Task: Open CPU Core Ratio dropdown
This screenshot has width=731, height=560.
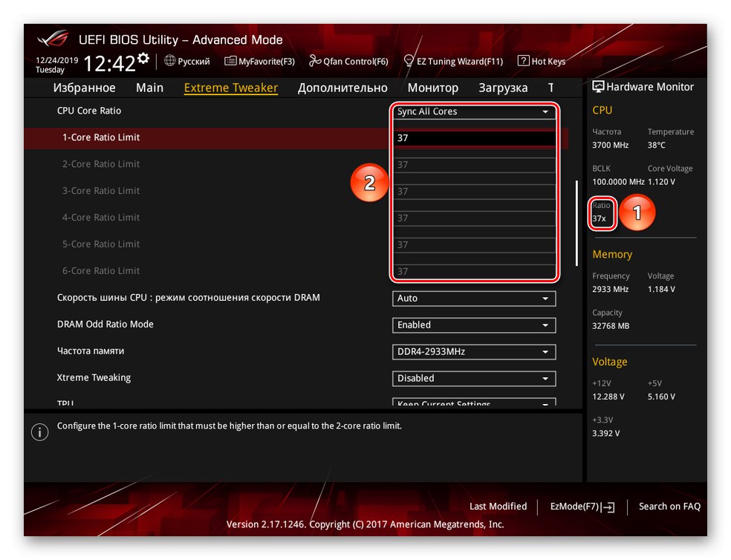Action: point(474,111)
